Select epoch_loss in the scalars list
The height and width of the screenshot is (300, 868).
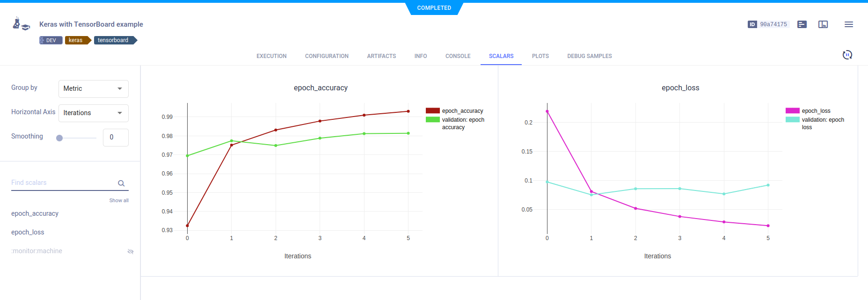[x=28, y=232]
